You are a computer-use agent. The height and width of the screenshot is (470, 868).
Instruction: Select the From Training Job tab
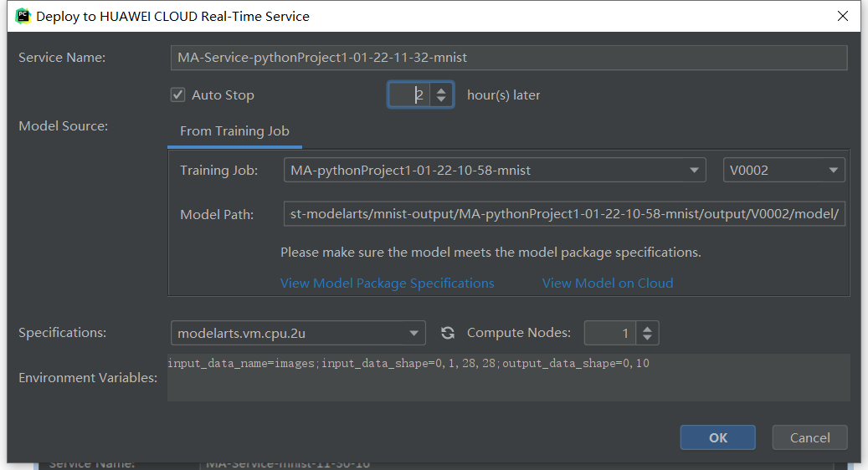(234, 131)
